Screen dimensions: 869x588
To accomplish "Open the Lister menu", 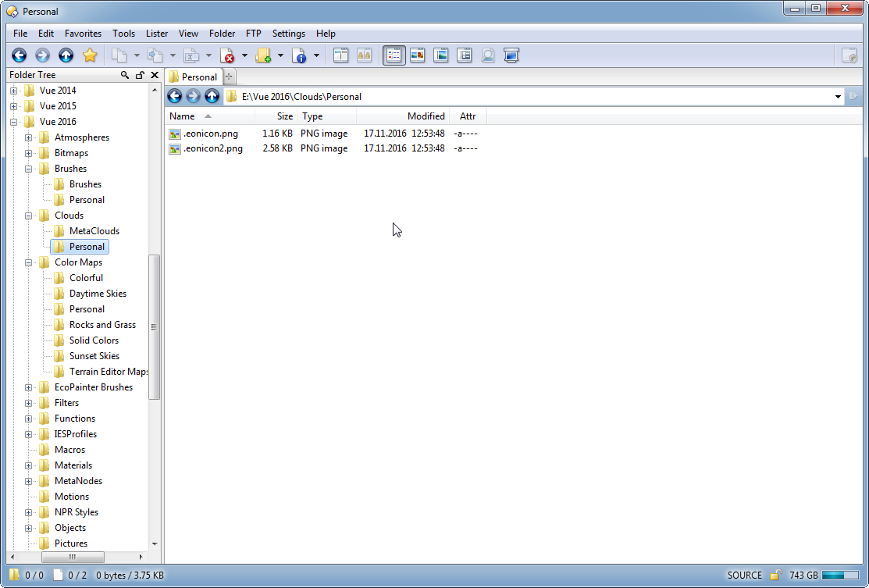I will (x=157, y=34).
